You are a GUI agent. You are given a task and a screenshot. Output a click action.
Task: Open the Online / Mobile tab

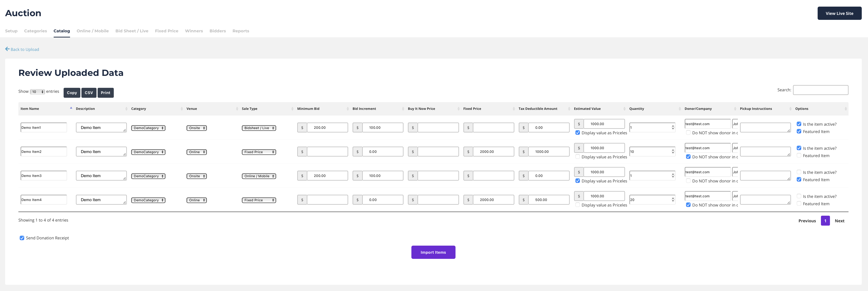point(92,31)
